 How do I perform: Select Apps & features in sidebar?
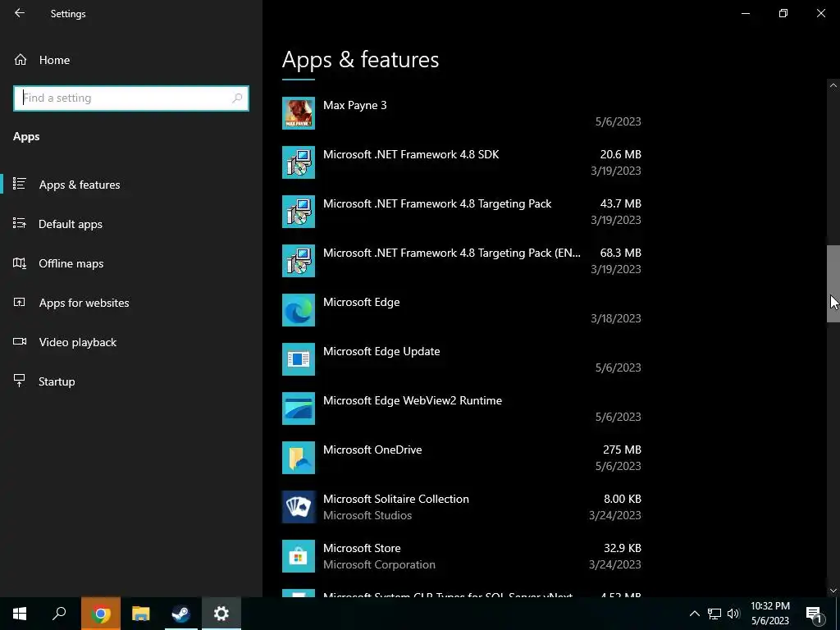131,185
